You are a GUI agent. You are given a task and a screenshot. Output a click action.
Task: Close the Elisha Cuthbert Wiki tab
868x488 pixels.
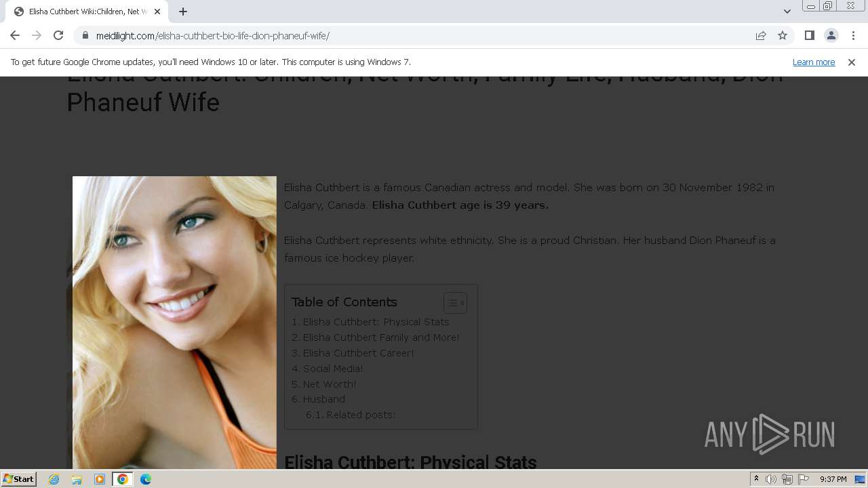pyautogui.click(x=157, y=12)
